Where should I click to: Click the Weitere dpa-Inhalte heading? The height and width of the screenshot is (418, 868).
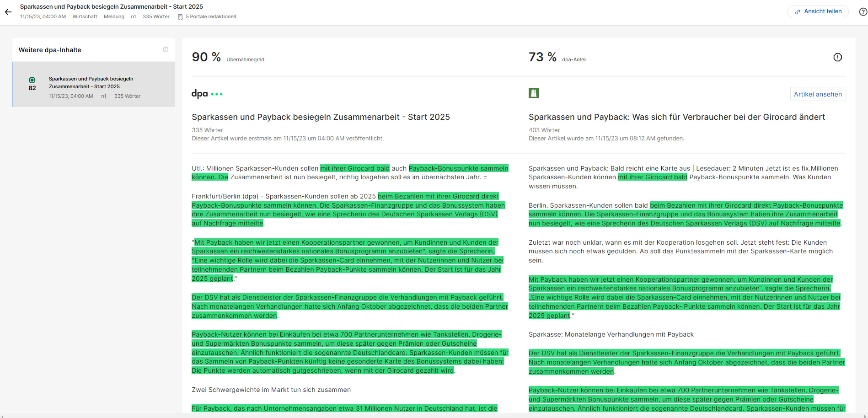[50, 50]
